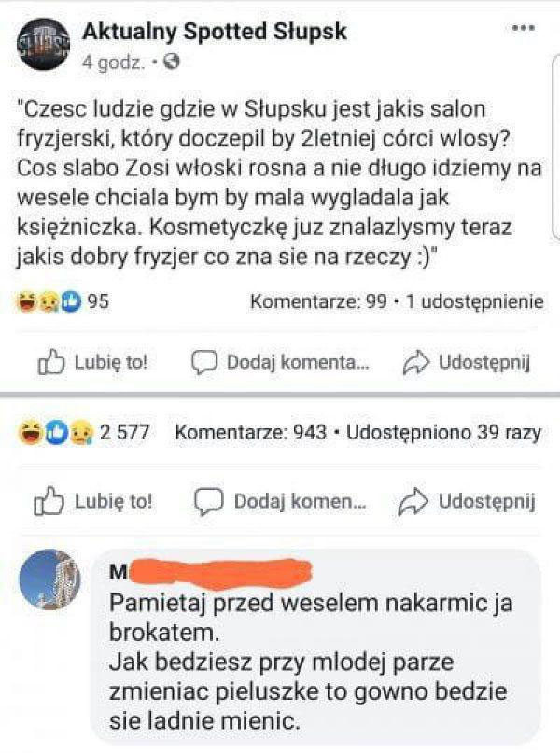Click the blue like reaction icon beside 95

click(x=73, y=302)
